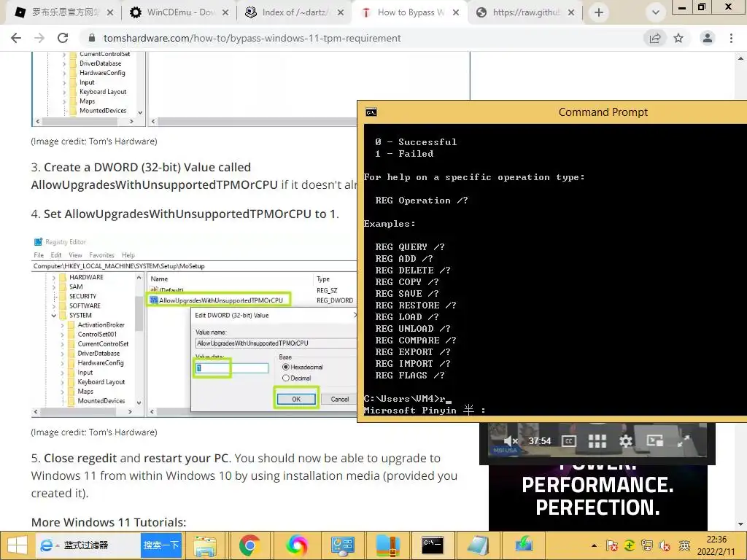Open the Control Panel taskbar icon

342,545
